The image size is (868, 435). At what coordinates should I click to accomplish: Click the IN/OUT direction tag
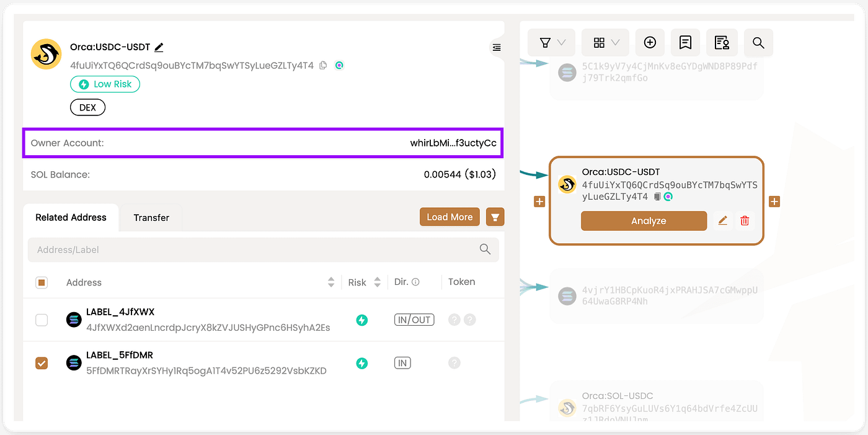tap(414, 320)
